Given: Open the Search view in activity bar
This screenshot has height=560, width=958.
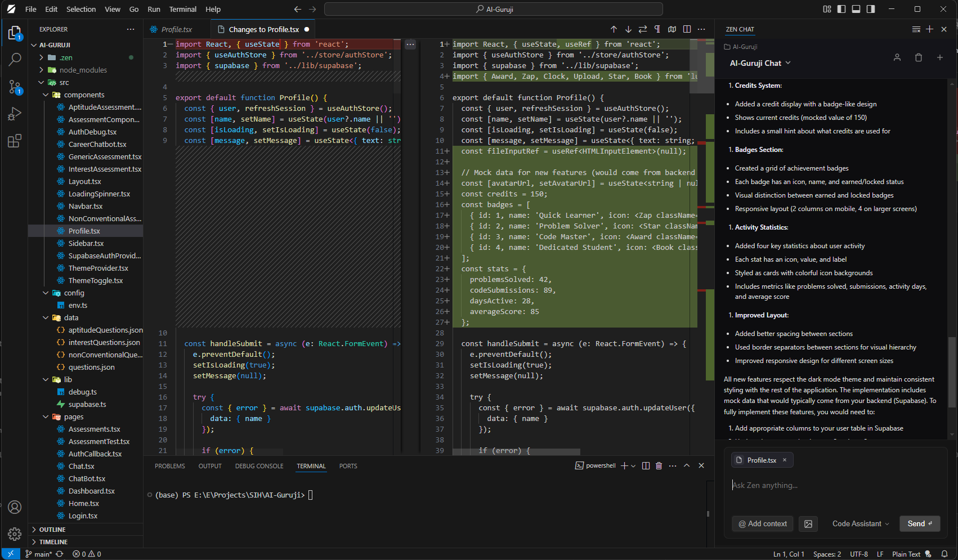Looking at the screenshot, I should coord(15,59).
